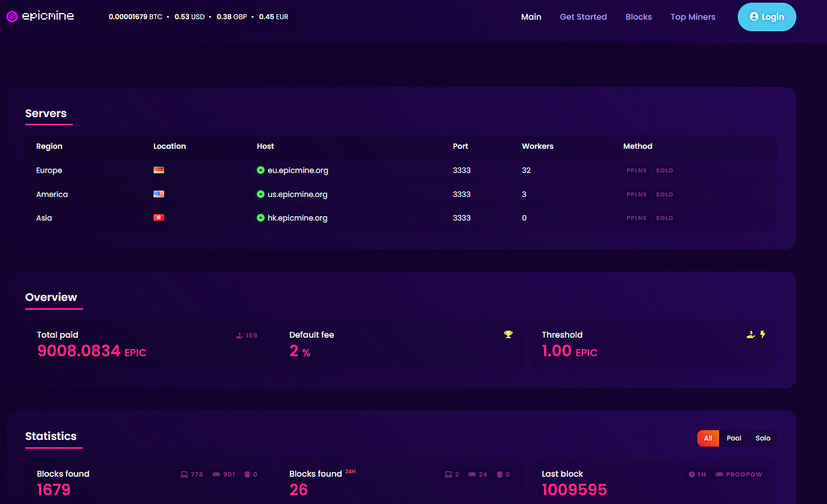This screenshot has height=504, width=827.
Task: Click Europe workers count 32
Action: pyautogui.click(x=527, y=170)
